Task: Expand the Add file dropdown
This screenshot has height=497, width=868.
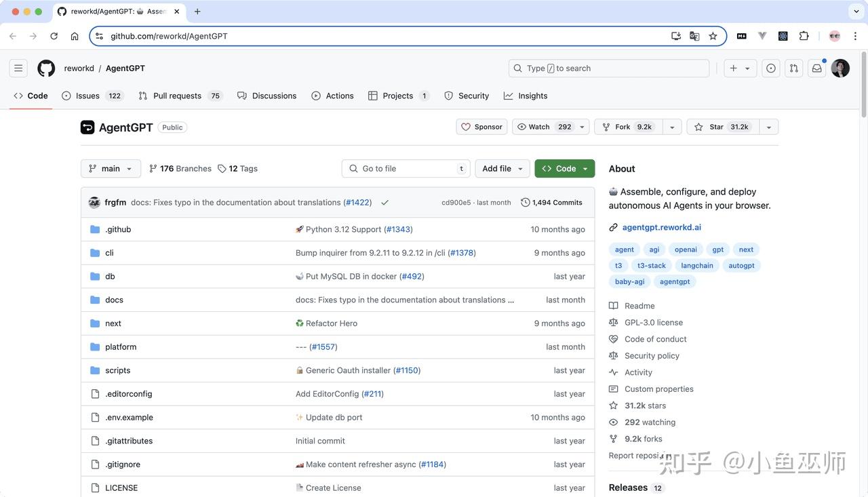Action: 502,169
